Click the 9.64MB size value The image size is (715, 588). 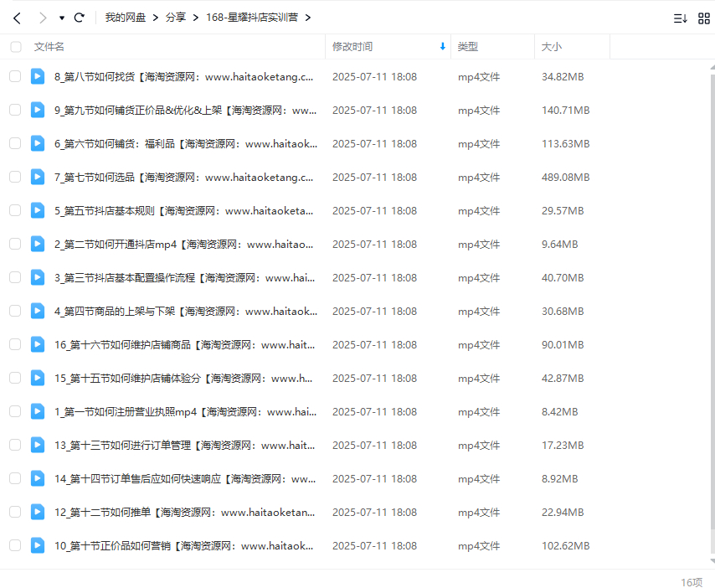(559, 244)
